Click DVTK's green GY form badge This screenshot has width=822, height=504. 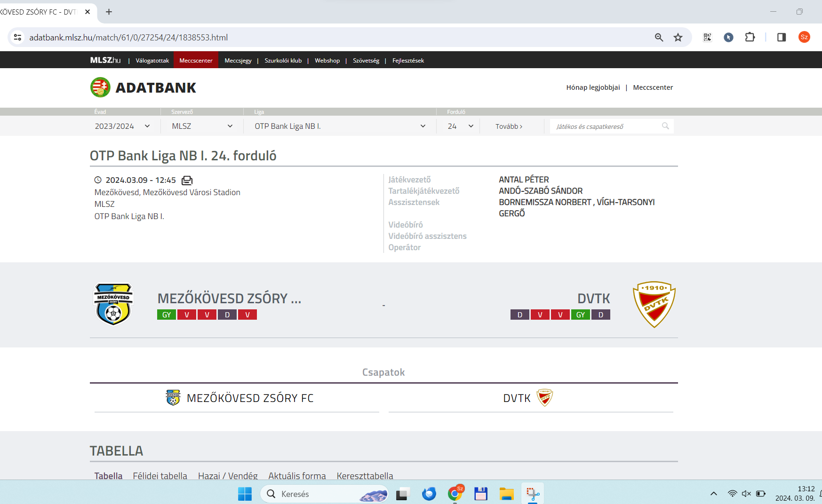click(x=581, y=315)
